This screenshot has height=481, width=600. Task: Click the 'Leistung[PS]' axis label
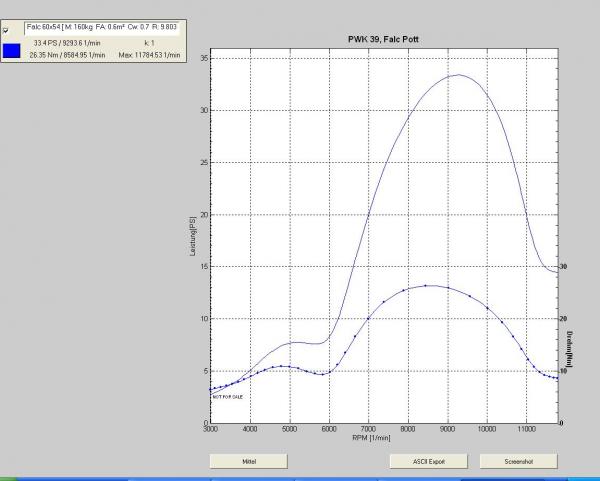tap(193, 236)
